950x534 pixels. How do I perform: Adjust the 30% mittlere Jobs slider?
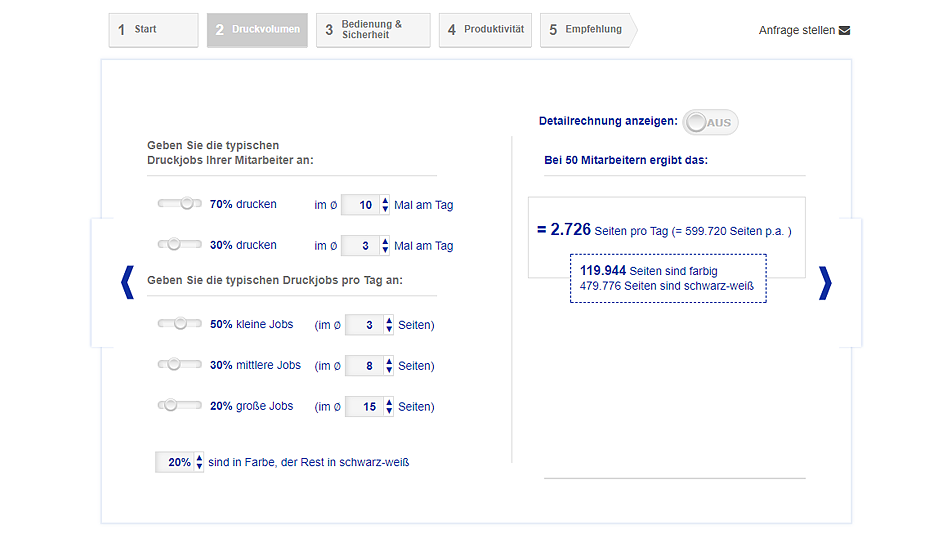pos(173,364)
